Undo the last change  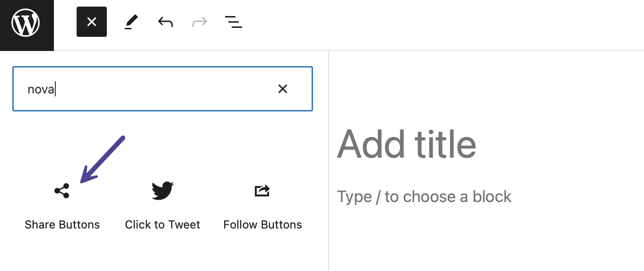click(165, 22)
